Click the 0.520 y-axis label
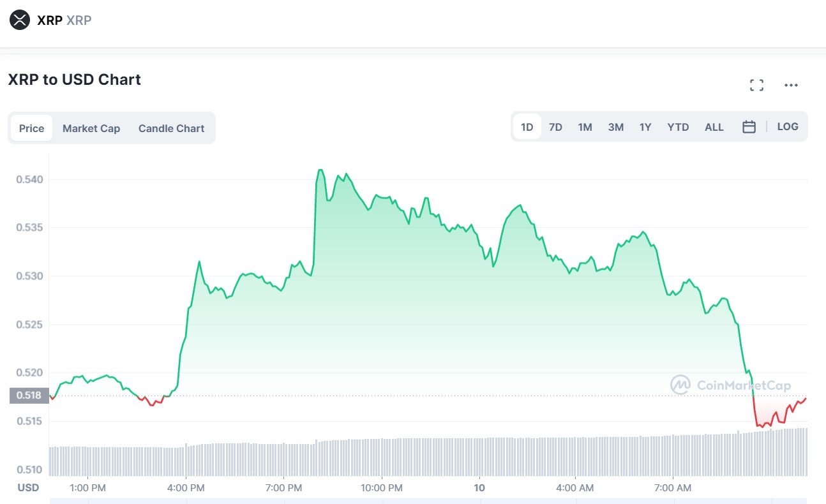The width and height of the screenshot is (826, 504). [x=29, y=373]
